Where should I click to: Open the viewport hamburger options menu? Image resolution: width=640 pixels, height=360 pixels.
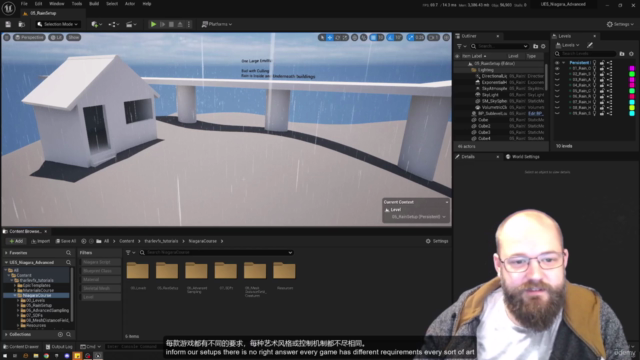[x=7, y=38]
